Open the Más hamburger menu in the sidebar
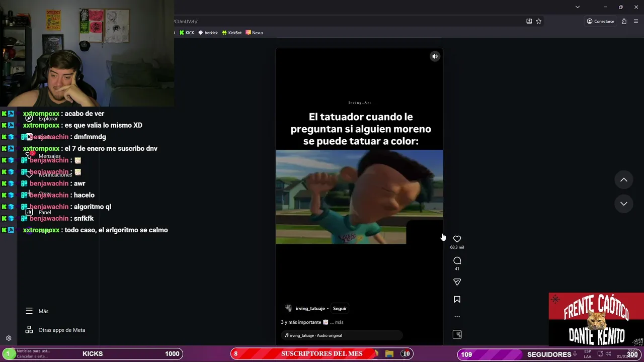This screenshot has height=362, width=644. 38,311
